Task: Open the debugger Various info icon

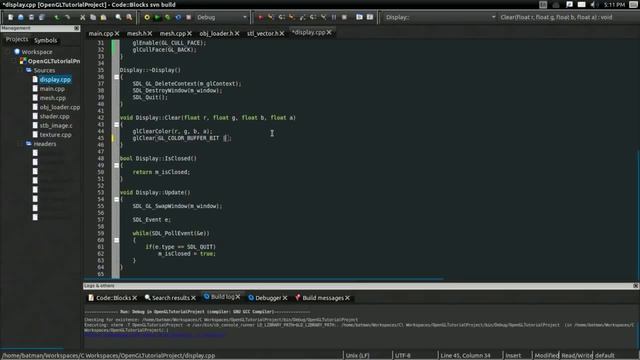Action: coord(370,17)
